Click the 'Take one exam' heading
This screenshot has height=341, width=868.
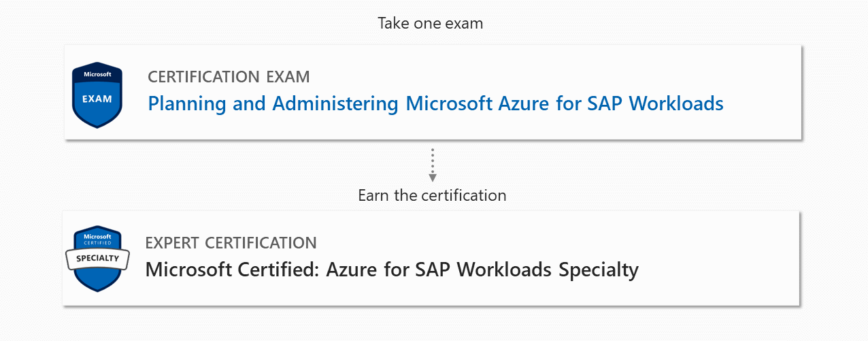(x=431, y=23)
